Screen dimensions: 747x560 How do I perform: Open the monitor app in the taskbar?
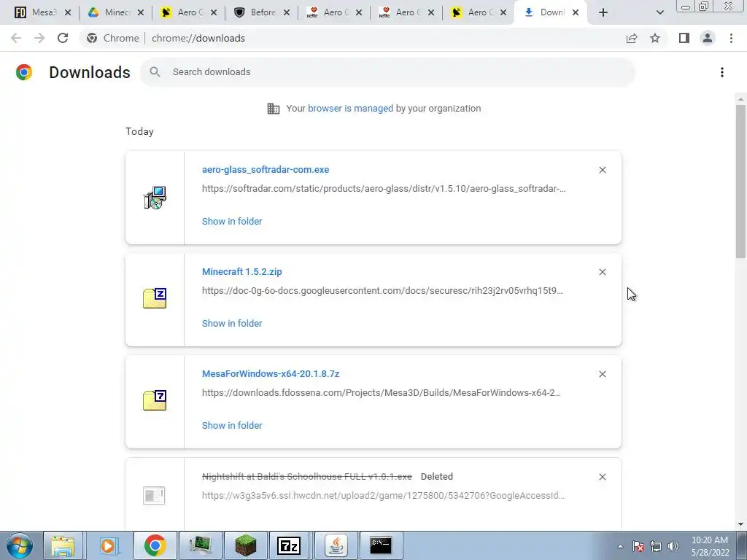(201, 545)
